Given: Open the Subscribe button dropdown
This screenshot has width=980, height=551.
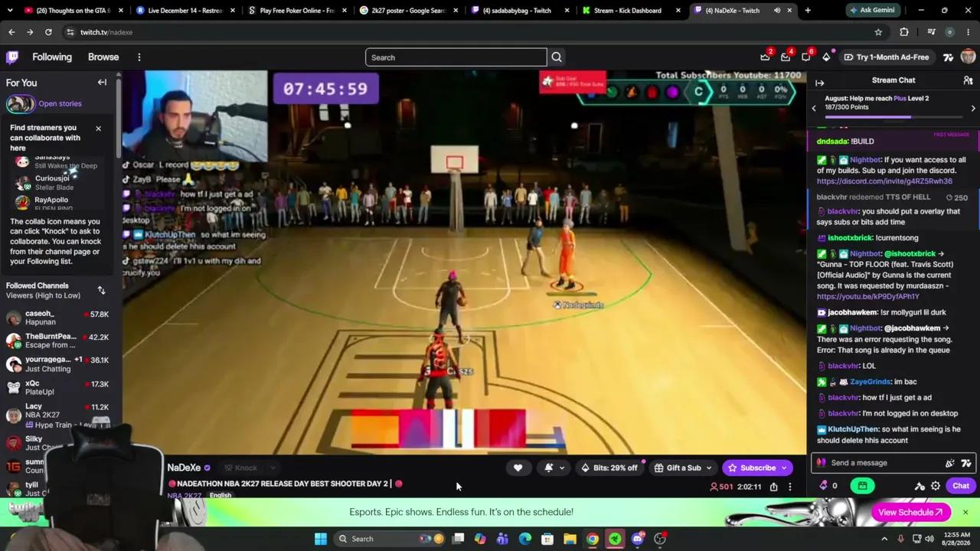Looking at the screenshot, I should (784, 468).
